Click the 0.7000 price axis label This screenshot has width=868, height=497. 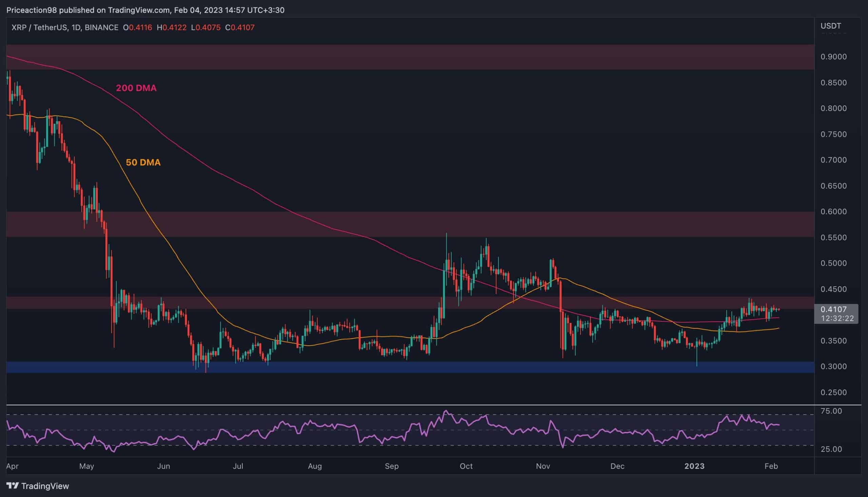point(833,160)
